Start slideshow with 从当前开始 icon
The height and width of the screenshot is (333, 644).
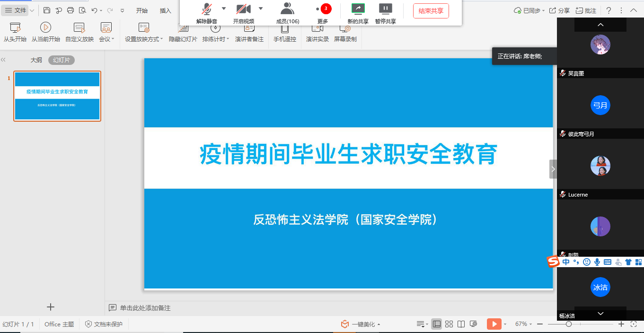[x=45, y=28]
